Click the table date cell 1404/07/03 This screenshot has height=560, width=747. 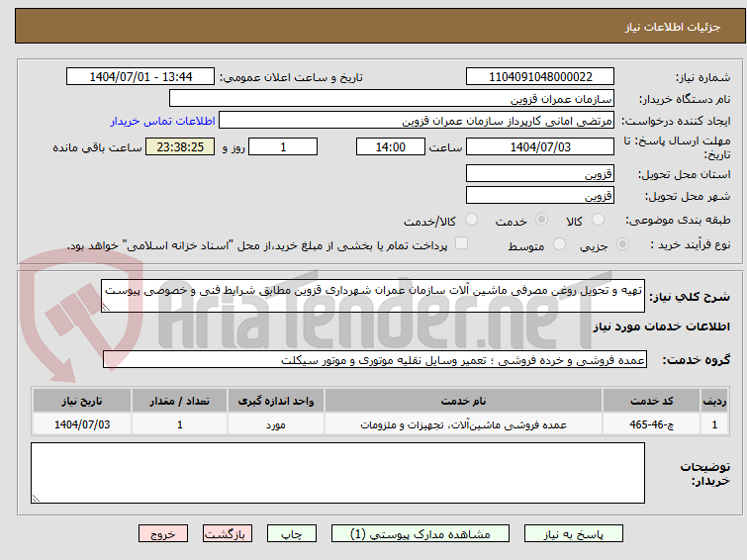tap(82, 424)
